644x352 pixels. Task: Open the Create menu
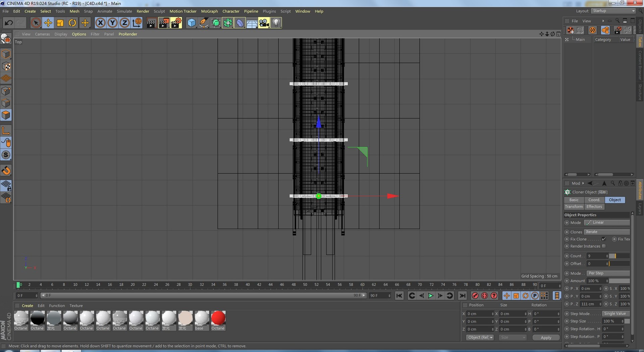(x=30, y=11)
